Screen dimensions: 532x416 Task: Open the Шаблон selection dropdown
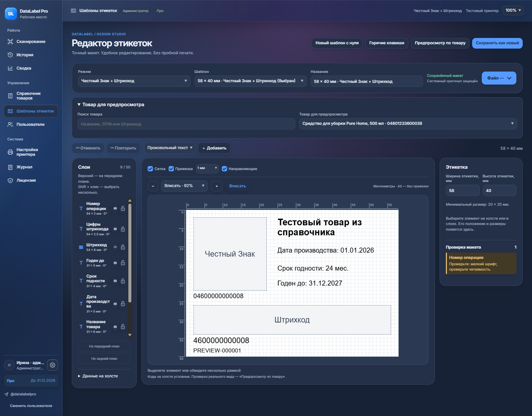(251, 81)
